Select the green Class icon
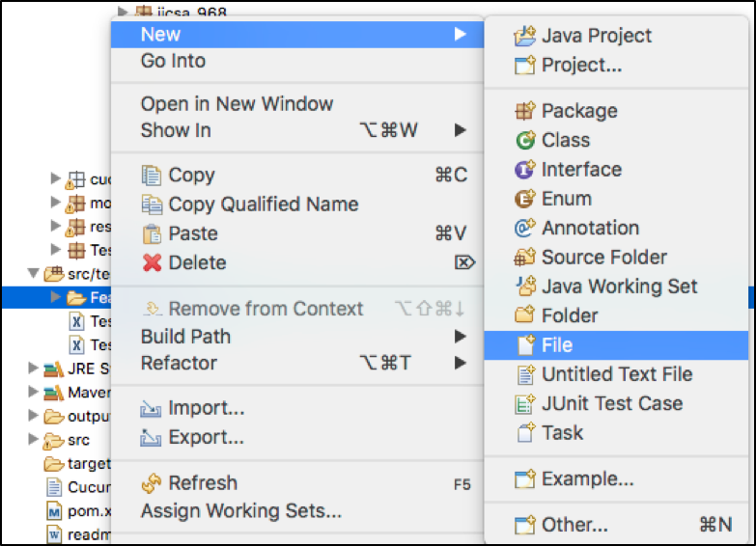 pos(525,140)
